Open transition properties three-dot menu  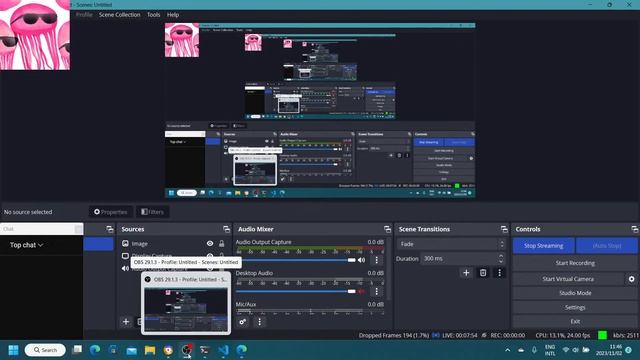click(499, 273)
